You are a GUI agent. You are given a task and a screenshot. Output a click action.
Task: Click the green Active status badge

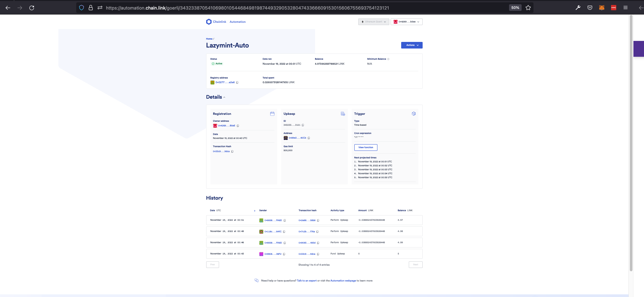(x=217, y=64)
